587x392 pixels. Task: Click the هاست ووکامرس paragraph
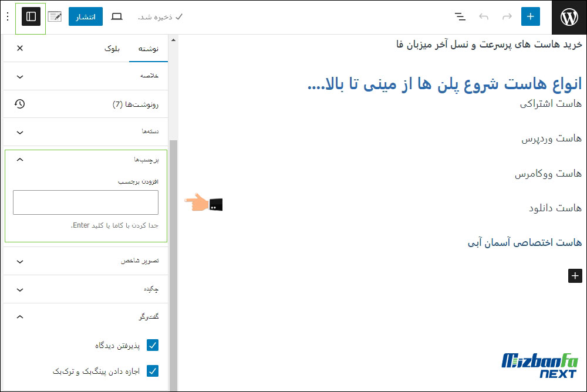(548, 173)
